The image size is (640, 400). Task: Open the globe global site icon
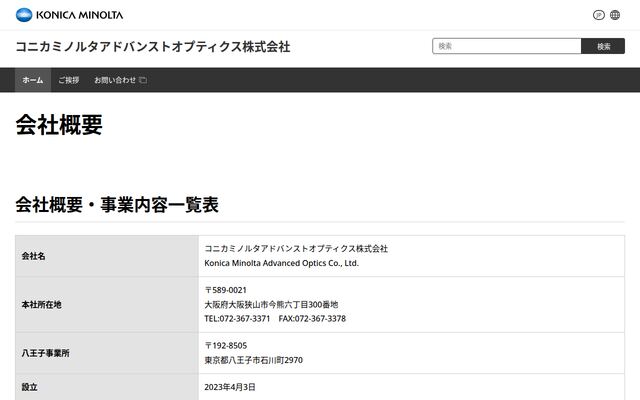[615, 15]
